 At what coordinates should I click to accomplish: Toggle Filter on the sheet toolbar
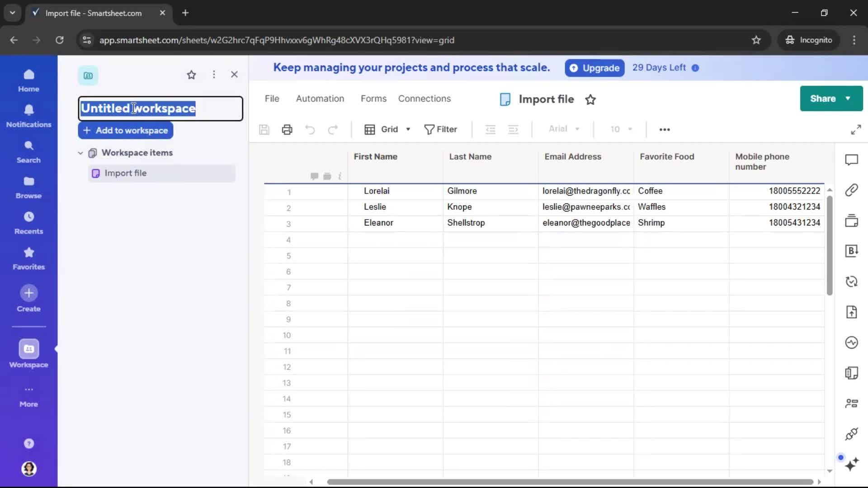(x=441, y=129)
